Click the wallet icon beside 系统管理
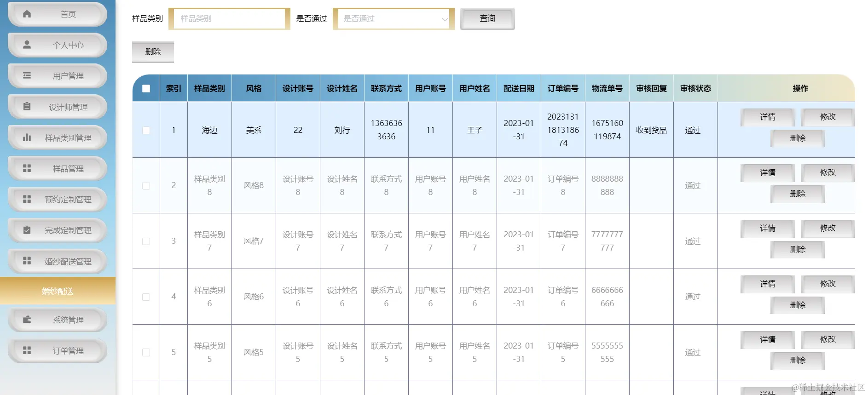The width and height of the screenshot is (868, 395). coord(27,319)
